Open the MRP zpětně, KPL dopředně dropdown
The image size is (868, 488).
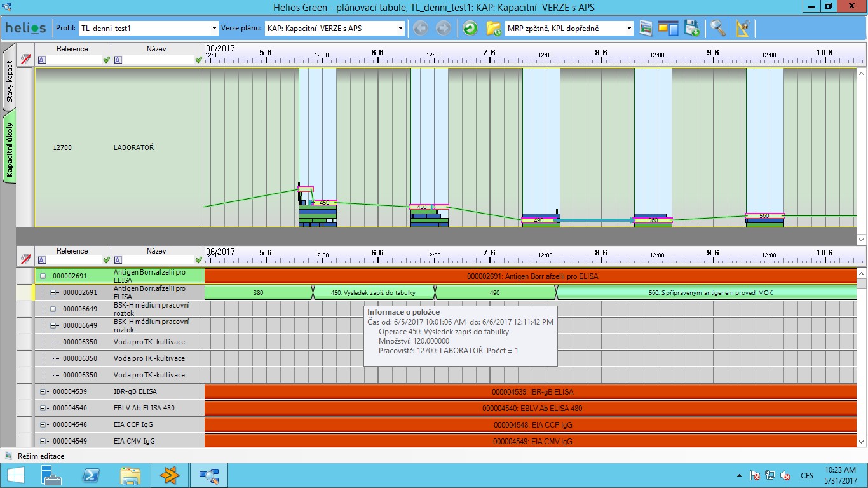(x=569, y=28)
